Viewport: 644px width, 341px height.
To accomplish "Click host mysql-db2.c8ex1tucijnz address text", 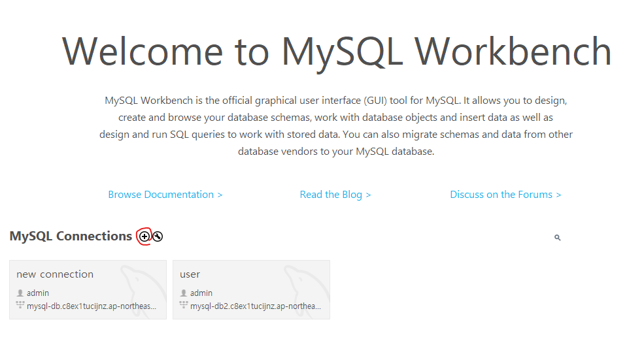I will point(256,306).
